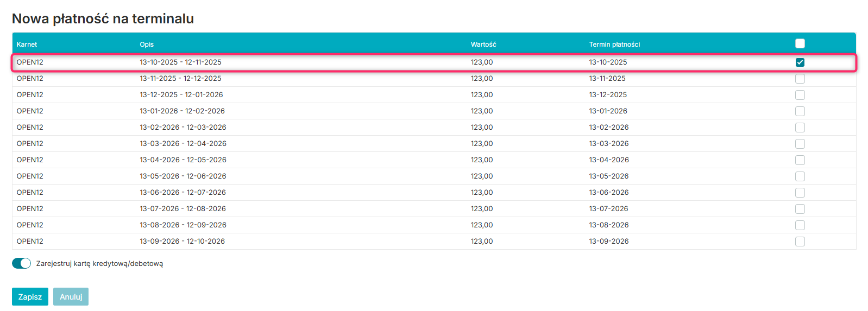
Task: Tick the 13-06-2026 row checkbox
Action: (800, 193)
